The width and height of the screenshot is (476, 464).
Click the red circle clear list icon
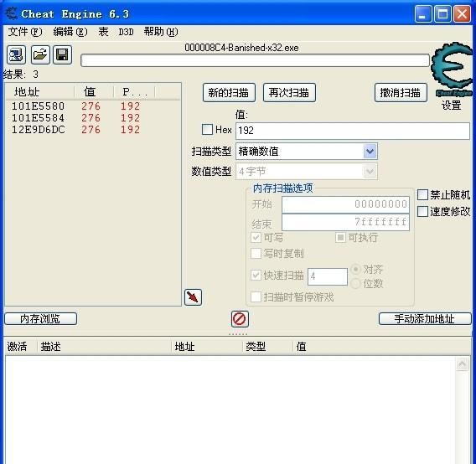(240, 319)
